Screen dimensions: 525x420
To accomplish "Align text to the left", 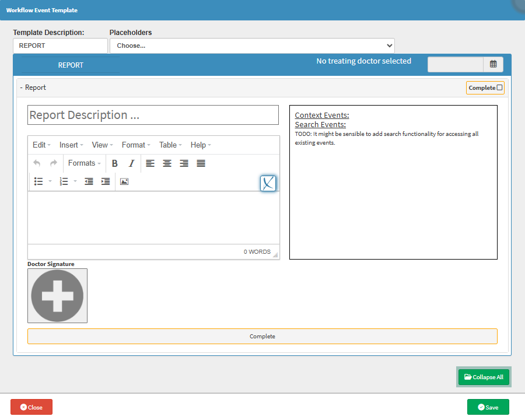I will (x=150, y=163).
